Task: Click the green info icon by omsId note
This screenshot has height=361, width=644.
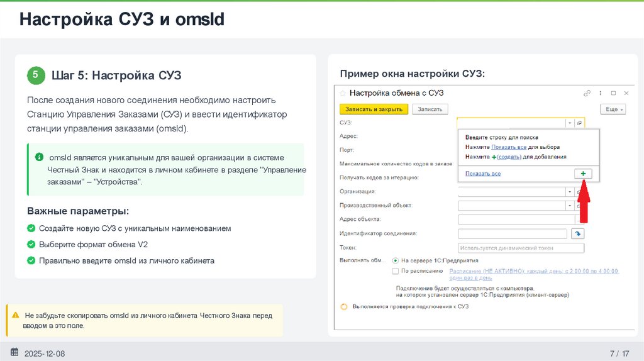Action: (40, 157)
